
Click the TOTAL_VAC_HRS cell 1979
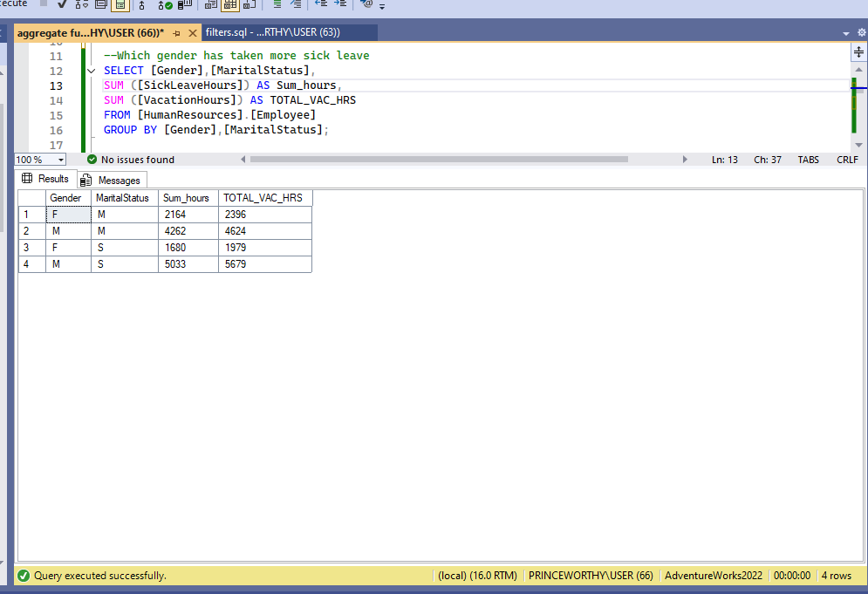(265, 248)
